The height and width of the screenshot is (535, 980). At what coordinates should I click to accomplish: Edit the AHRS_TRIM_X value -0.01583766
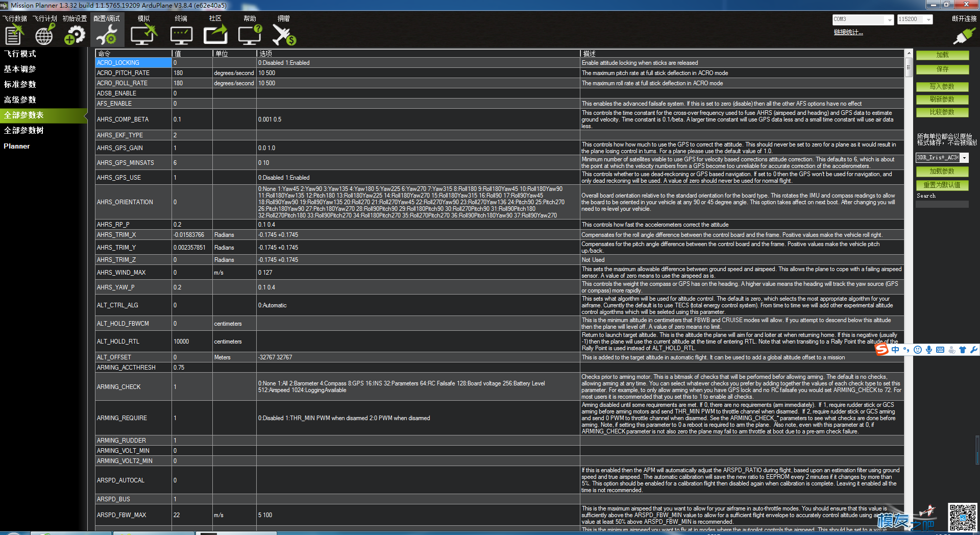click(x=192, y=235)
